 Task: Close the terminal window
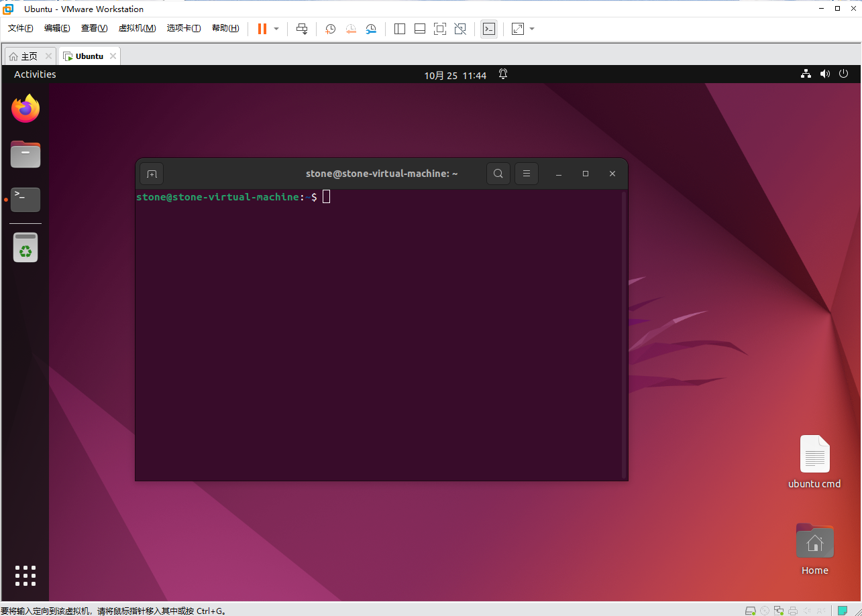point(612,174)
